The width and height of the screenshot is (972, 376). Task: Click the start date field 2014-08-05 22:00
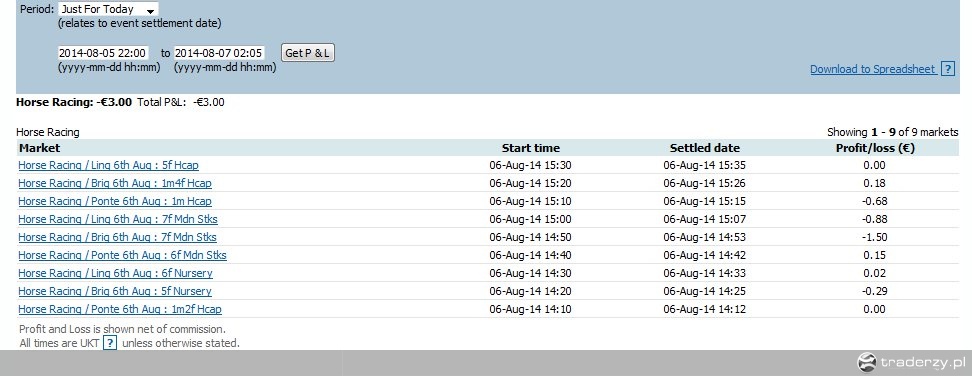[x=103, y=53]
